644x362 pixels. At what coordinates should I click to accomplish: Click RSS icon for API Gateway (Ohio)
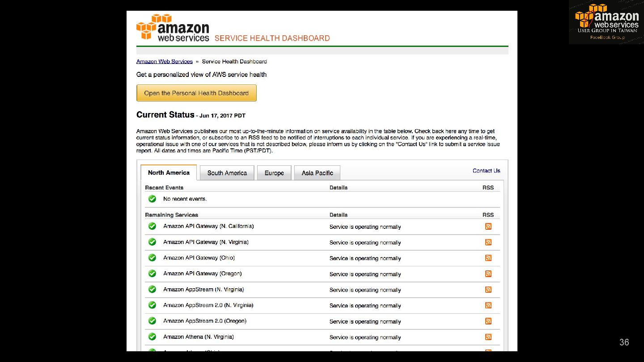click(488, 258)
